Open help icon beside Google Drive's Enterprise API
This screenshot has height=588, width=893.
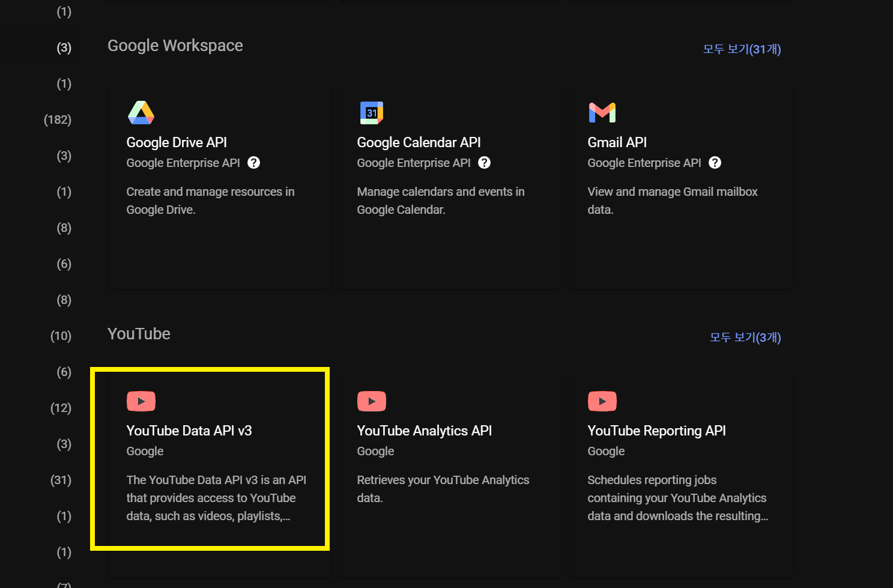(254, 163)
